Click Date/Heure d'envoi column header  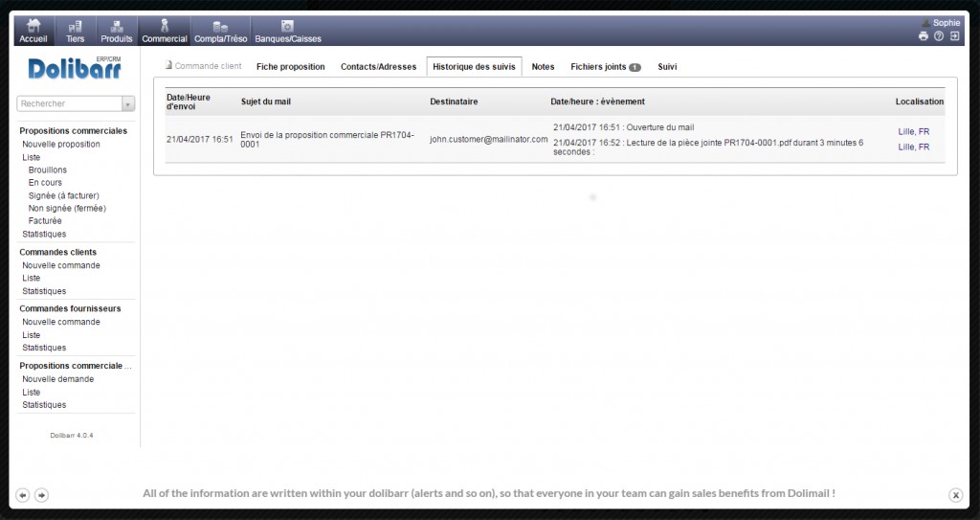pyautogui.click(x=189, y=102)
